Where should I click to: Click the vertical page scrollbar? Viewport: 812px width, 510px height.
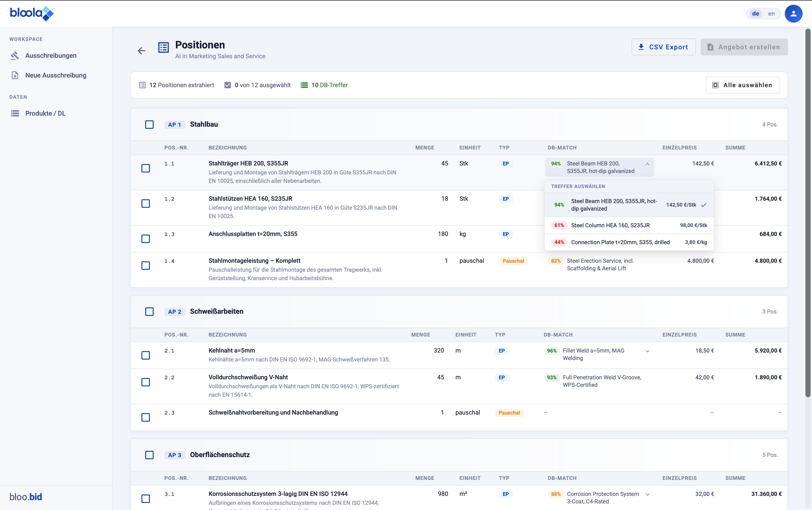tap(808, 212)
